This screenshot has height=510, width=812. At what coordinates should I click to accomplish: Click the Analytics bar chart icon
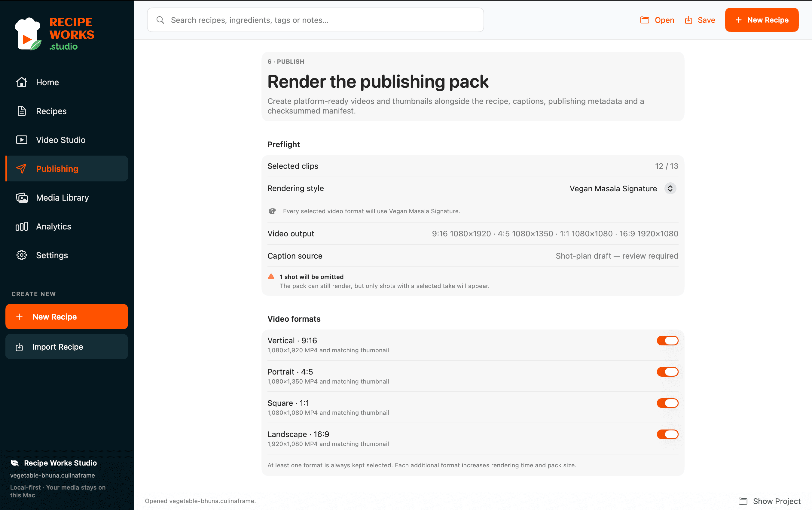pyautogui.click(x=22, y=226)
